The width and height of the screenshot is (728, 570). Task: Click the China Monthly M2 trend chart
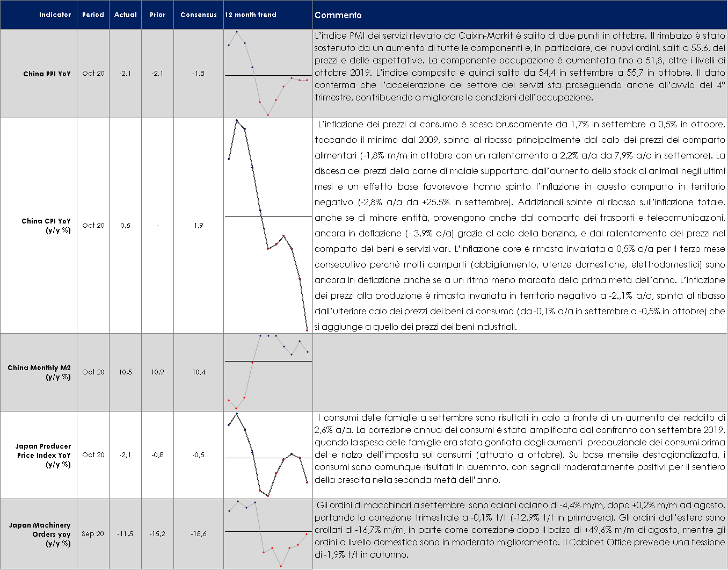click(268, 372)
